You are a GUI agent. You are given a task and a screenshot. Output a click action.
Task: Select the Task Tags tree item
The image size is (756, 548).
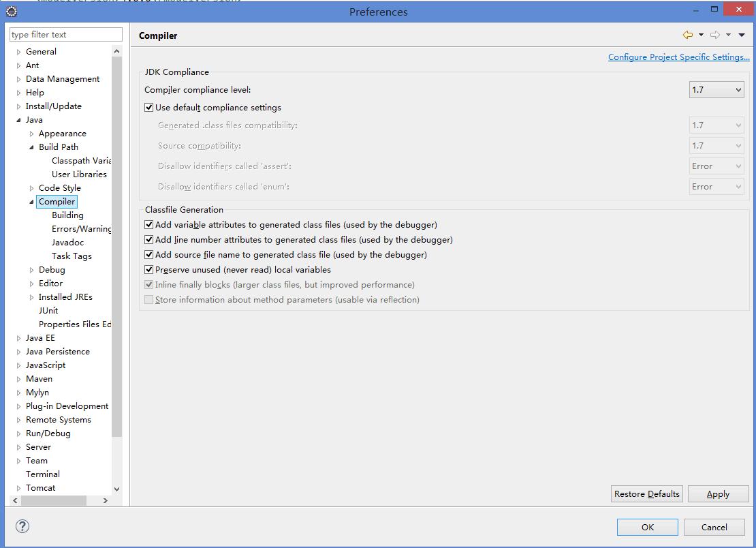(x=72, y=256)
